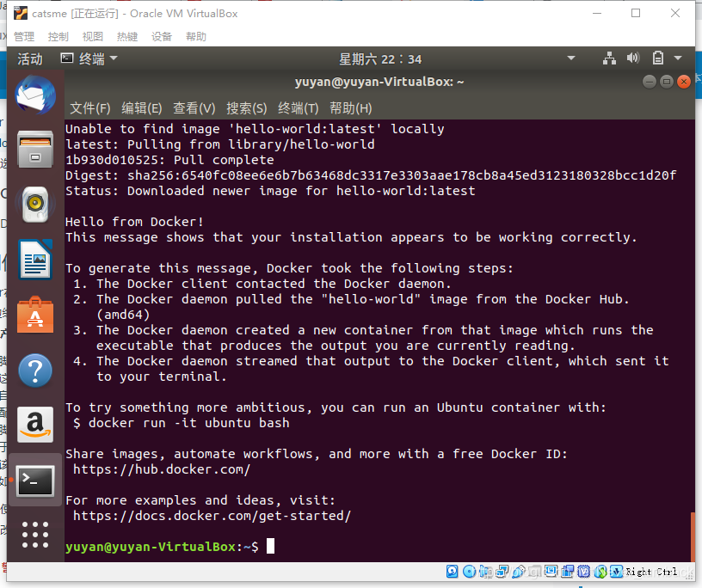This screenshot has width=702, height=588.
Task: Click VirtualBox network adapters status icon
Action: [x=502, y=572]
